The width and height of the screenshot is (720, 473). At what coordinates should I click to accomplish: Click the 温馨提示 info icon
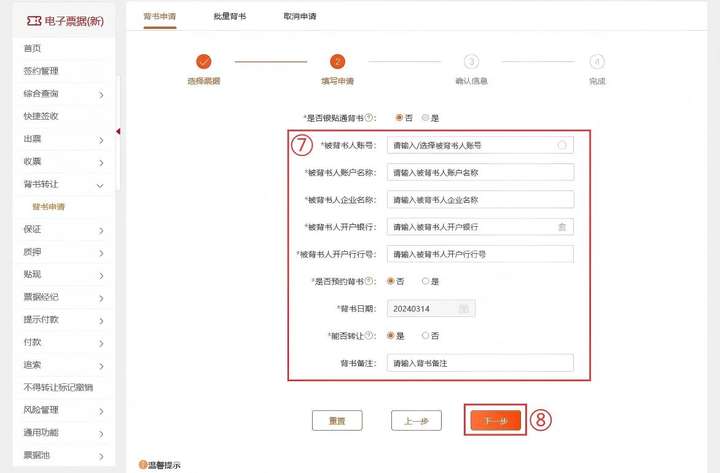pyautogui.click(x=143, y=465)
